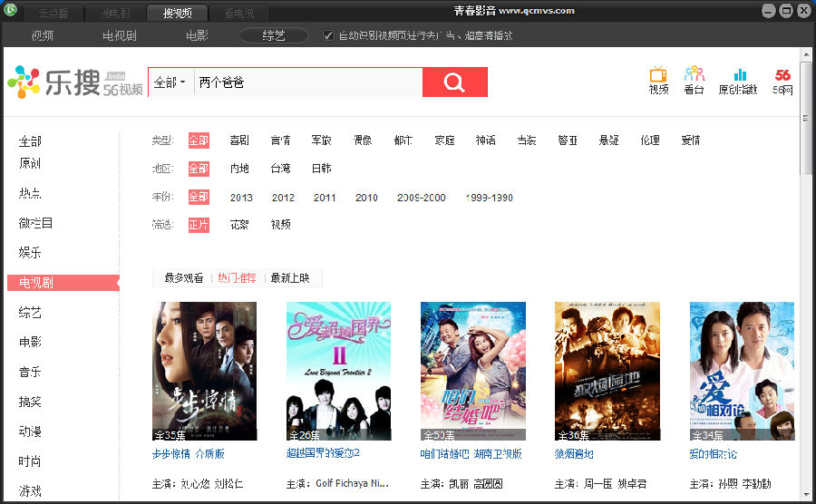Image resolution: width=816 pixels, height=504 pixels.
Task: Select 电影 in the left sidebar
Action: point(30,342)
